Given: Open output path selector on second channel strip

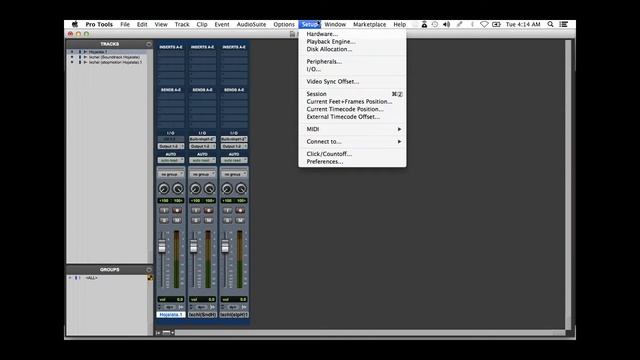Looking at the screenshot, I should click(x=202, y=146).
